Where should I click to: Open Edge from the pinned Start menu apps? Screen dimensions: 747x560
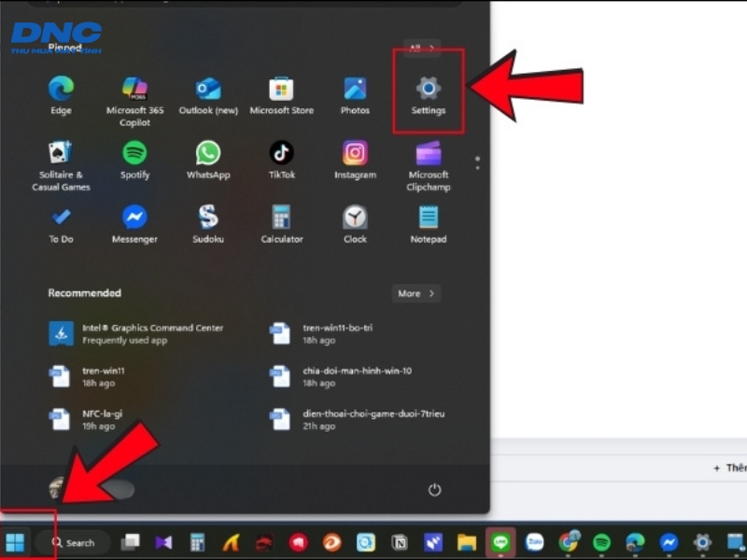61,95
